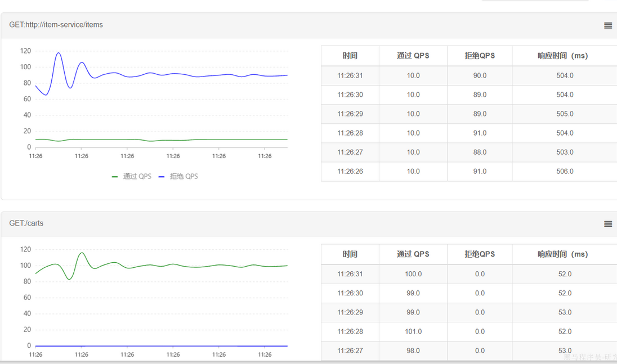Viewport: 617px width, 364px height.
Task: Click 时间 column header in items table
Action: click(x=350, y=56)
